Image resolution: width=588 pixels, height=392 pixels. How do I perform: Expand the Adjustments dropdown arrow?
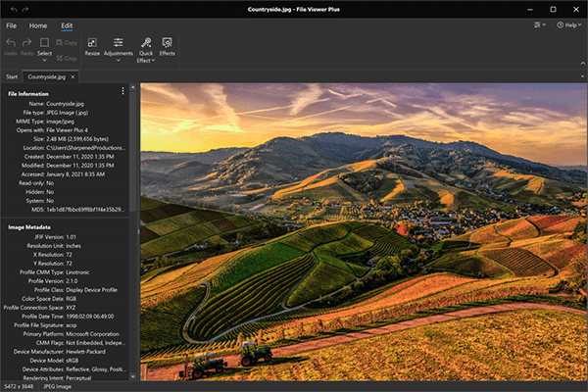click(x=119, y=60)
